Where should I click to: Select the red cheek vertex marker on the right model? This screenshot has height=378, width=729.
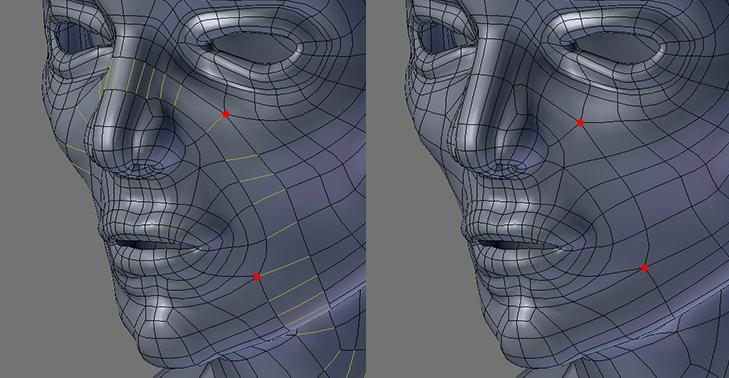click(x=580, y=123)
